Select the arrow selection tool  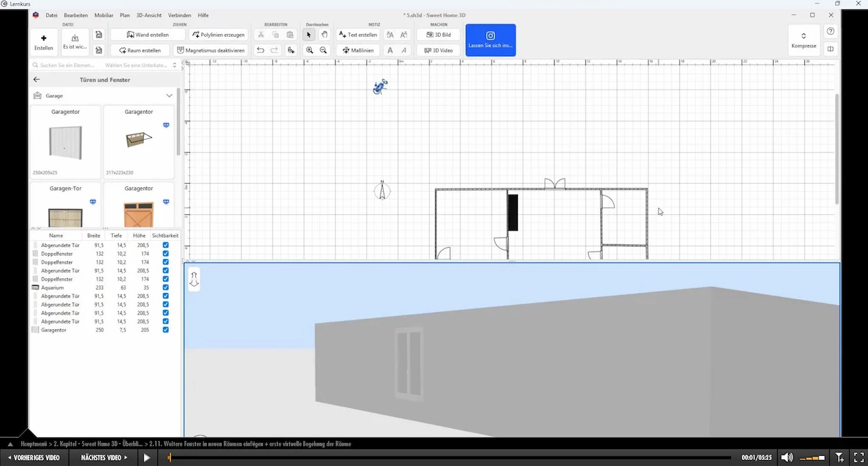(x=309, y=35)
